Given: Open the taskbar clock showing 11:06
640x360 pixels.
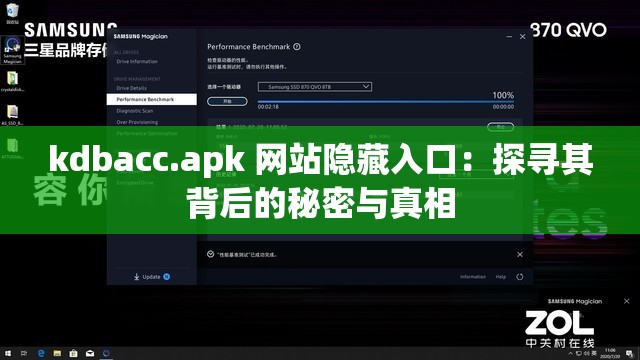Looking at the screenshot, I should click(610, 353).
